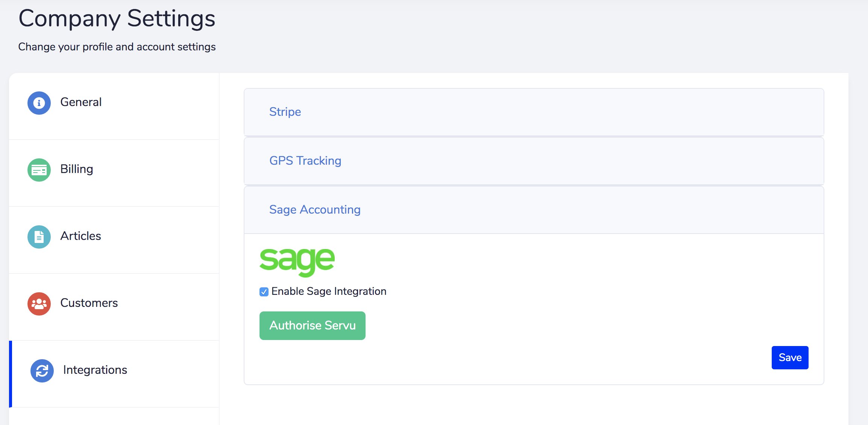This screenshot has height=425, width=868.
Task: Open the Integrations tab
Action: tap(114, 374)
